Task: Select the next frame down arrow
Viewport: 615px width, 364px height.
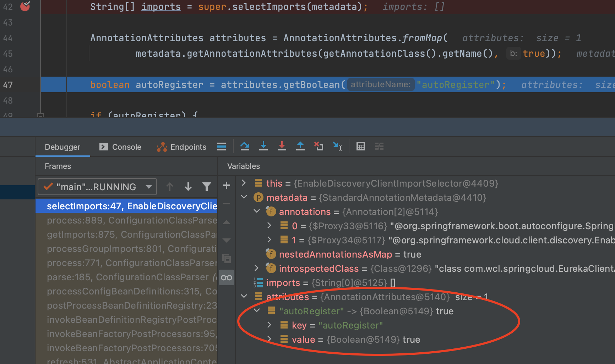Action: pos(188,187)
